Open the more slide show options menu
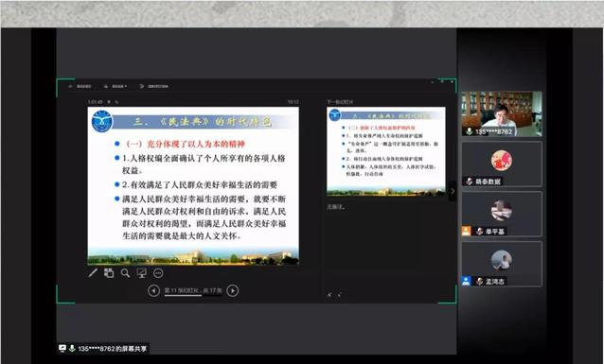The image size is (604, 364). (158, 273)
